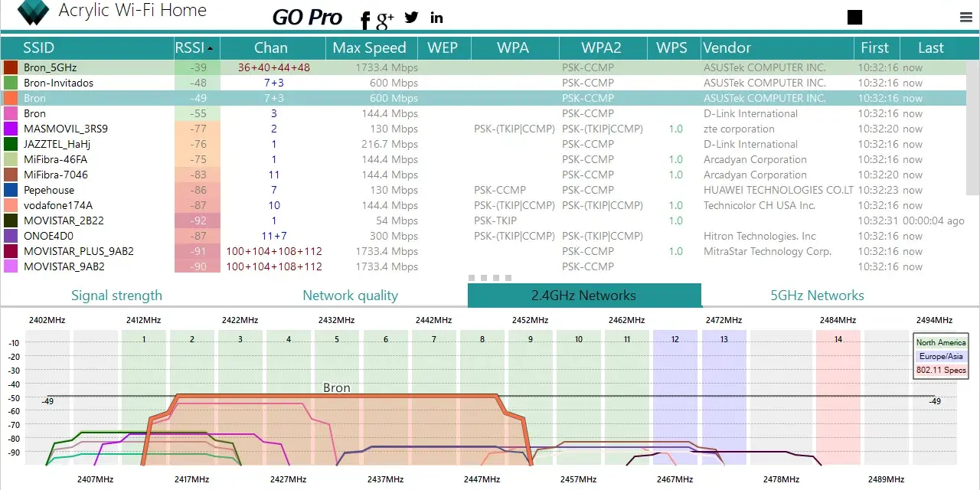
Task: Click Hitron Technologies, Inc vendor cell
Action: point(759,236)
